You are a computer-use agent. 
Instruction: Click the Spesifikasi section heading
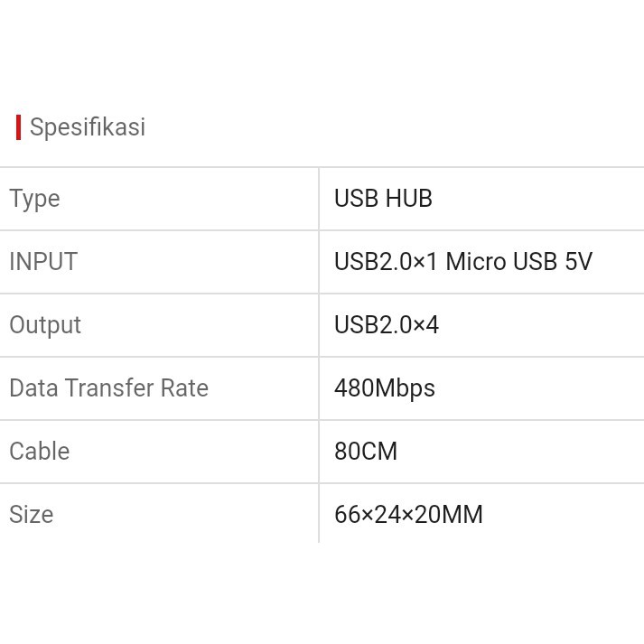pos(88,127)
